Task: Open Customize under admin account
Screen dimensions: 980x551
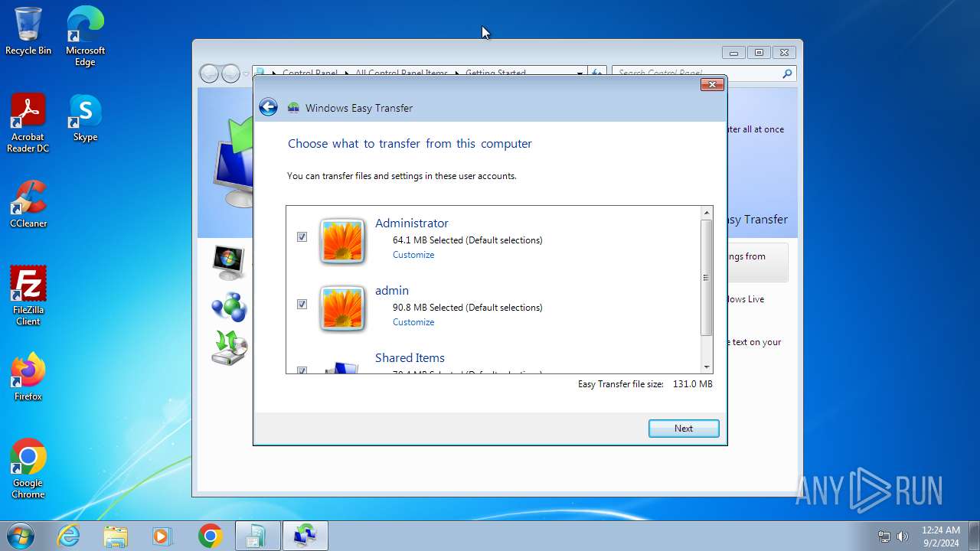Action: click(x=413, y=322)
